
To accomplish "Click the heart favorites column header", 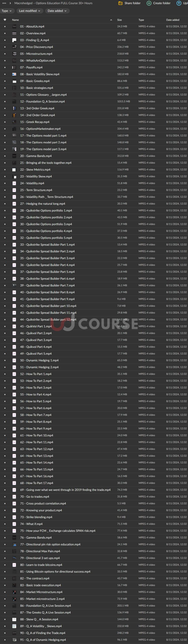I will (x=5, y=20).
